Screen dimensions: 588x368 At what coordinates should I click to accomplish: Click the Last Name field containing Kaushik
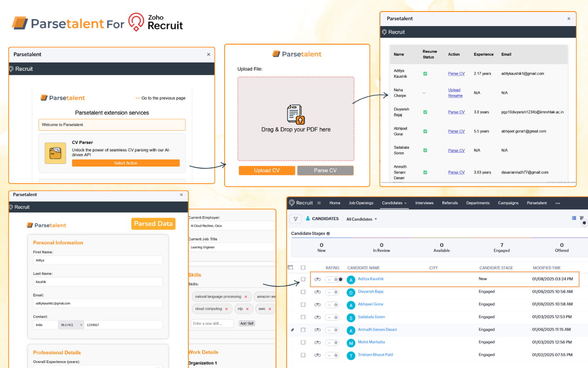coord(98,282)
